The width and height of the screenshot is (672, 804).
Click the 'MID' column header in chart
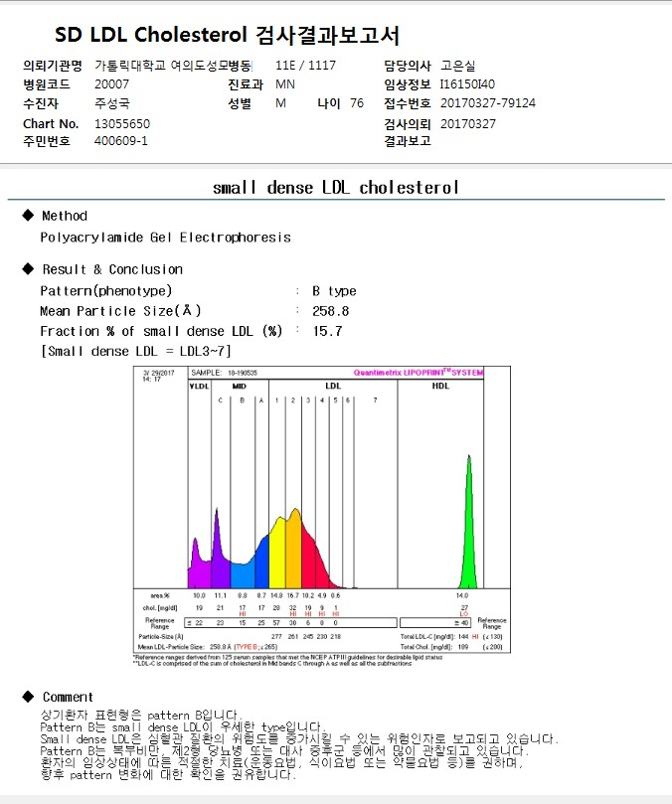tap(240, 387)
